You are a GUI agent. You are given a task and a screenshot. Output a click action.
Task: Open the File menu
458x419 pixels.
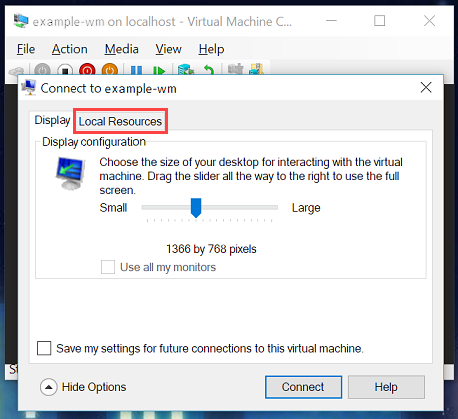point(26,49)
